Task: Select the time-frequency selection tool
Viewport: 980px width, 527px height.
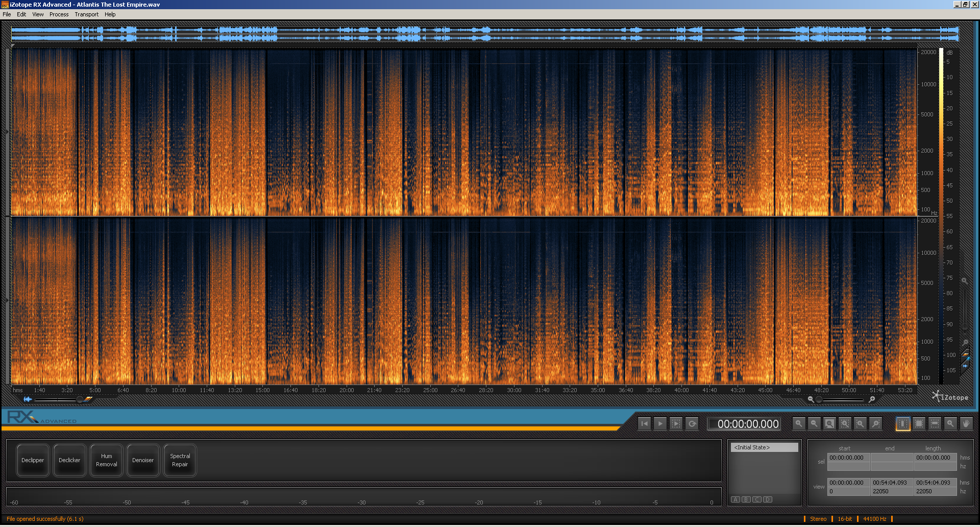Action: [919, 424]
